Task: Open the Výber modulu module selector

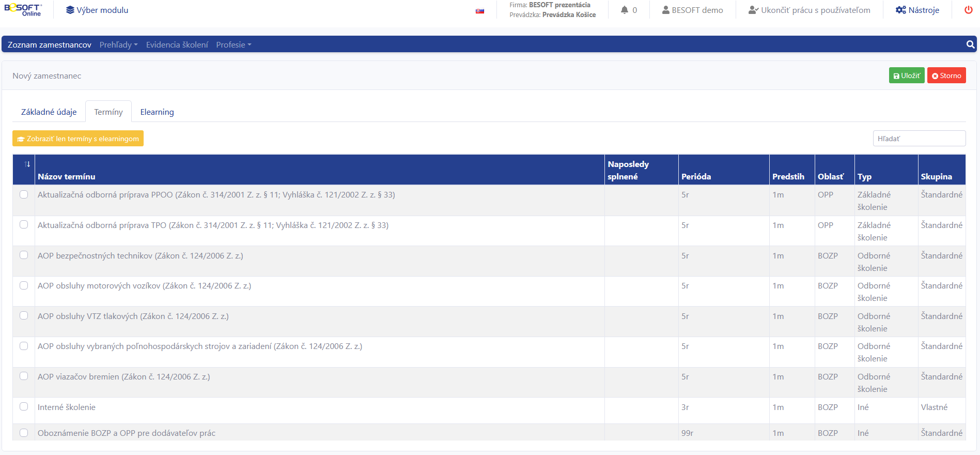Action: (97, 10)
